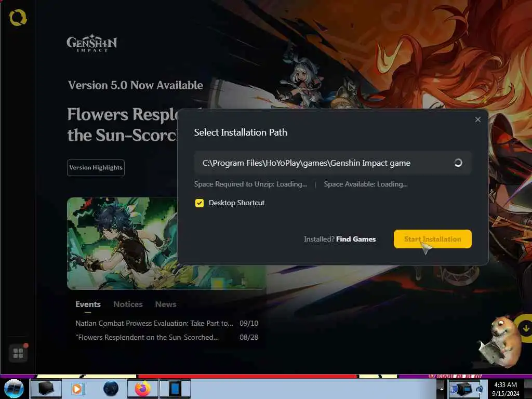Switch to the News tab
532x399 pixels.
(x=166, y=304)
